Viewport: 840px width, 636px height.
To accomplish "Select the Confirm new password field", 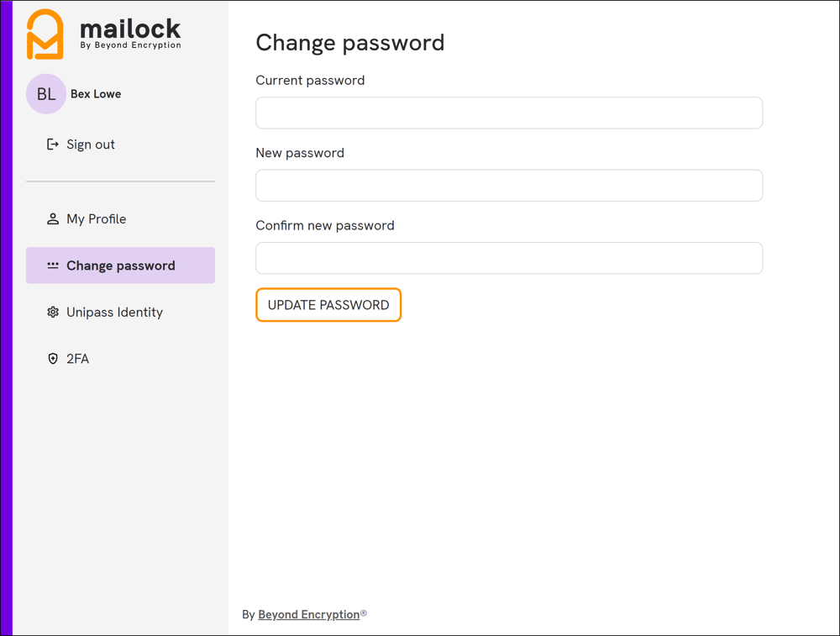I will tap(508, 258).
